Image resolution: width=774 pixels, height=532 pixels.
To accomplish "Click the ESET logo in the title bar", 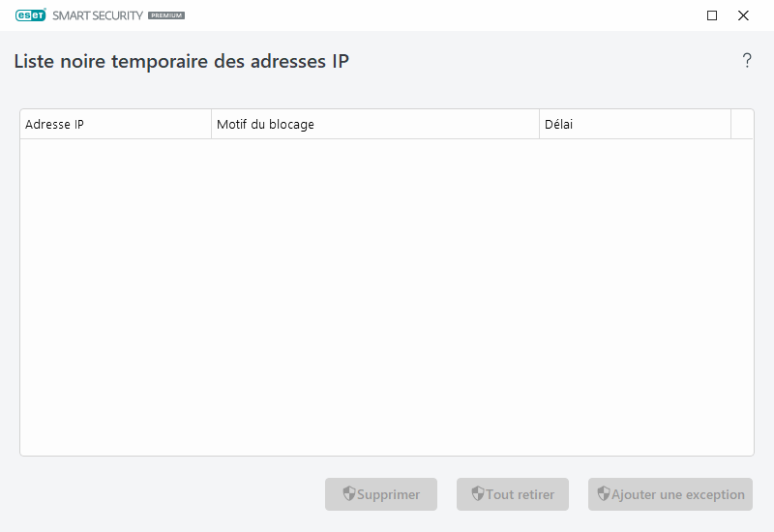I will pos(30,15).
